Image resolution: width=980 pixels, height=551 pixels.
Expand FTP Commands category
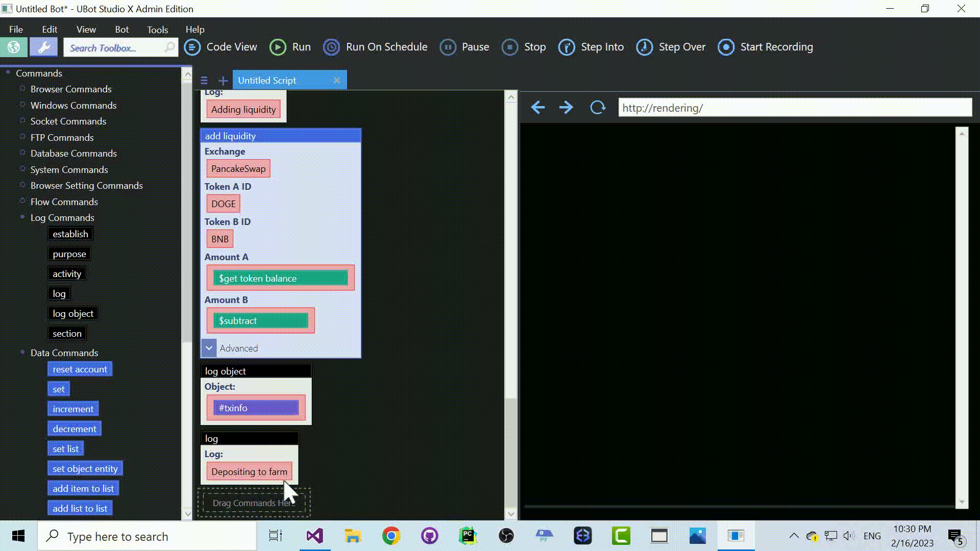pyautogui.click(x=22, y=137)
